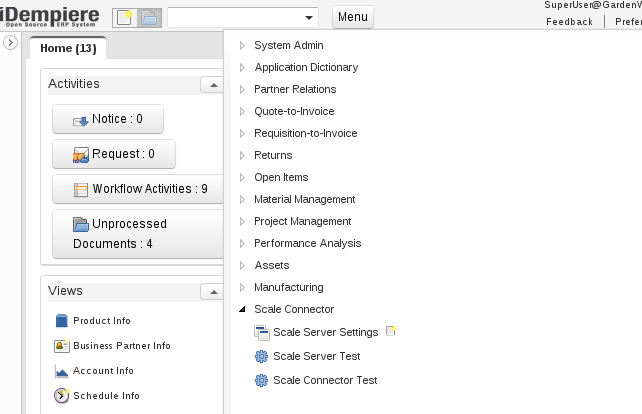
Task: Click the Menu button
Action: coord(352,18)
